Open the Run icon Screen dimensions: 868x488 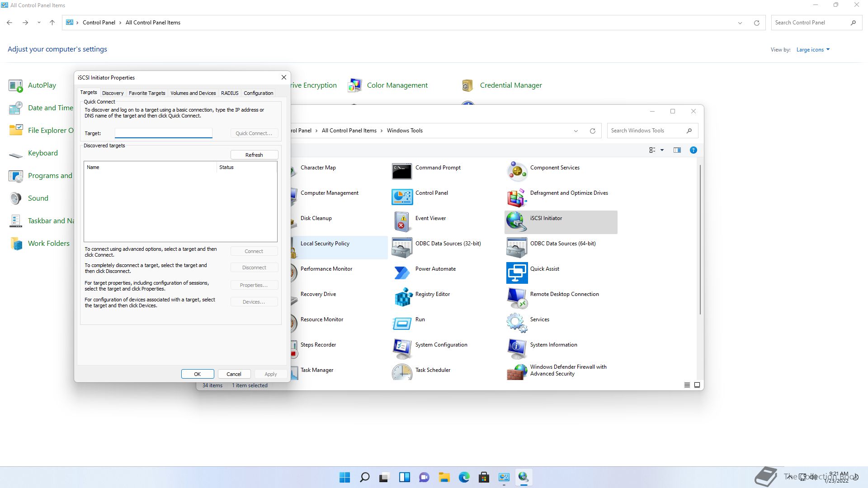point(402,323)
